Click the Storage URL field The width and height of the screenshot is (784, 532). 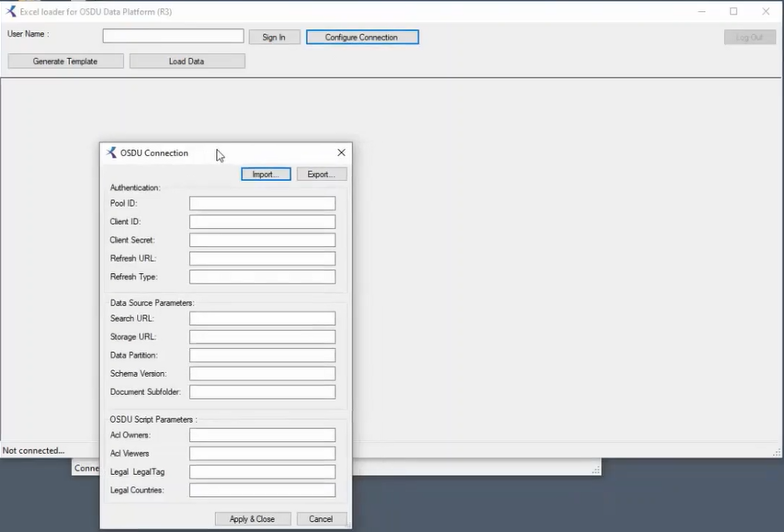click(263, 337)
